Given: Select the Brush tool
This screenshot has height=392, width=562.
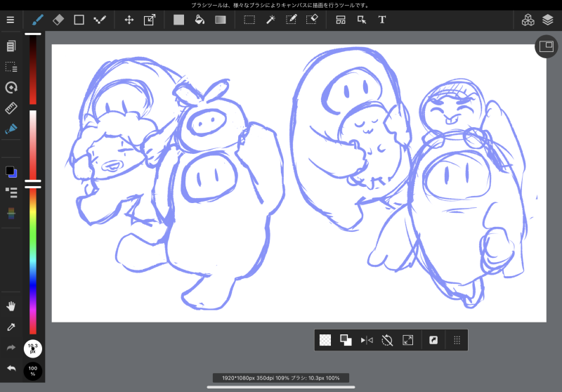Looking at the screenshot, I should click(x=38, y=20).
